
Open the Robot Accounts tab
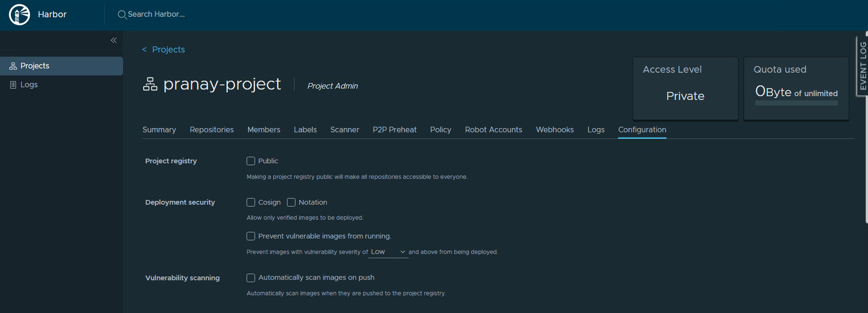coord(494,130)
